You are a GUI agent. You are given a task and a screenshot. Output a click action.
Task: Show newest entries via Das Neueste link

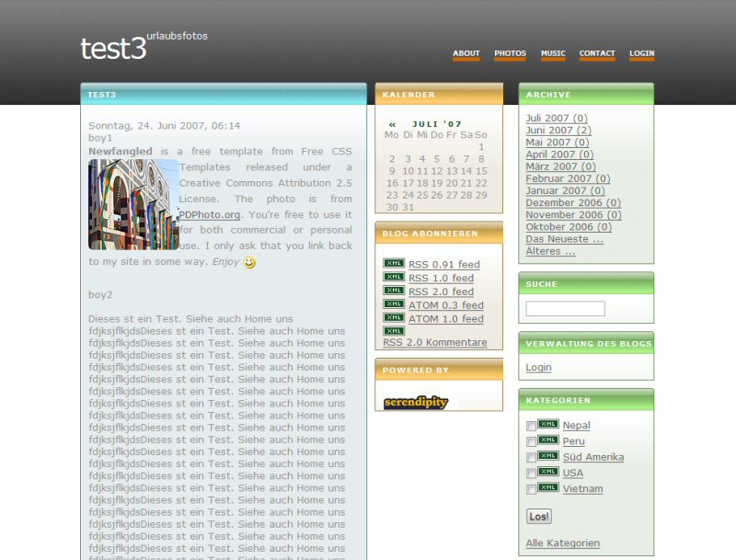564,239
